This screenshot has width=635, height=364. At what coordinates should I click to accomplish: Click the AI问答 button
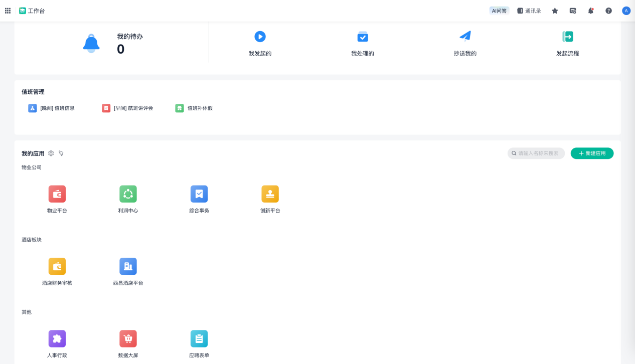499,11
